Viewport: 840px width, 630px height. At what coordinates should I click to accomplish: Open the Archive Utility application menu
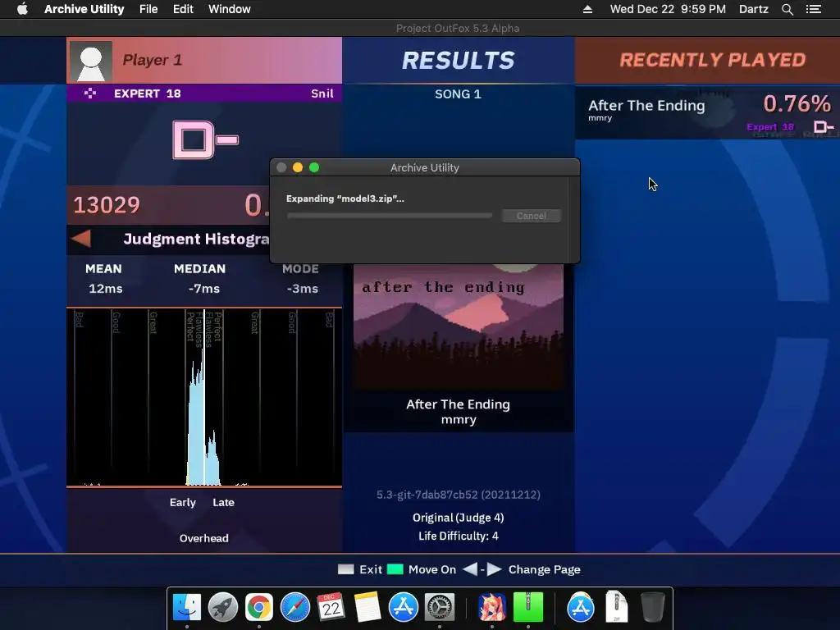tap(84, 9)
